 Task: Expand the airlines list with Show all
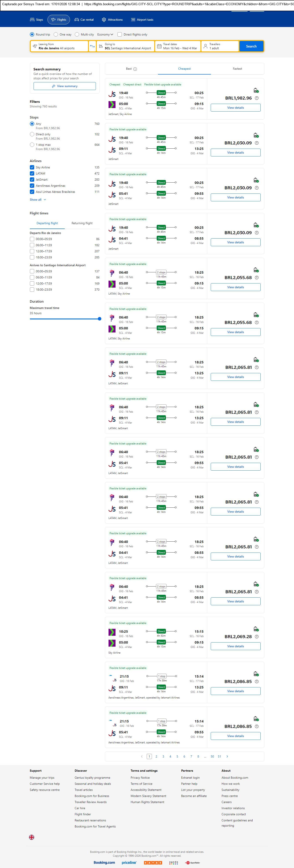point(38,200)
